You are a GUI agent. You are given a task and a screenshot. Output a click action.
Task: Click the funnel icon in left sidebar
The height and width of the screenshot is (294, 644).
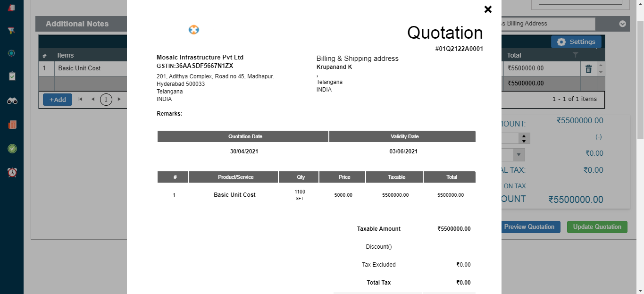pos(12,31)
